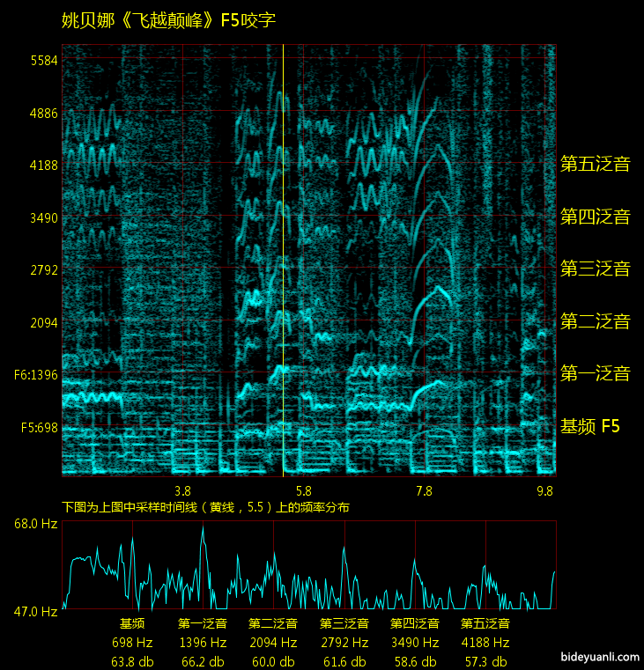Select the 5584 frequency axis label
Image resolution: width=644 pixels, height=670 pixels.
coord(42,61)
